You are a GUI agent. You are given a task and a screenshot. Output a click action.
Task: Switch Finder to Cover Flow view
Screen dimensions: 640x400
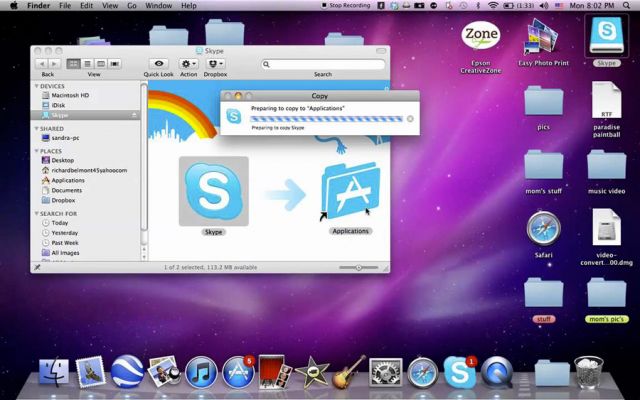click(115, 64)
